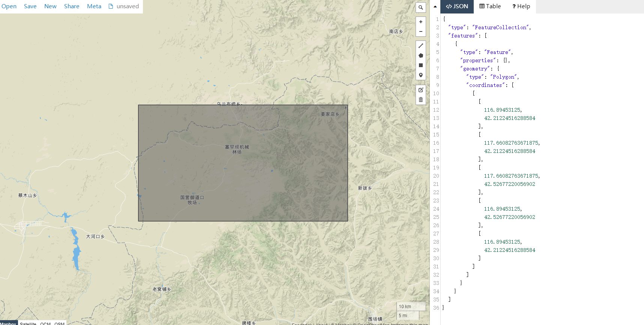Select the draw rectangle tool

pyautogui.click(x=421, y=65)
